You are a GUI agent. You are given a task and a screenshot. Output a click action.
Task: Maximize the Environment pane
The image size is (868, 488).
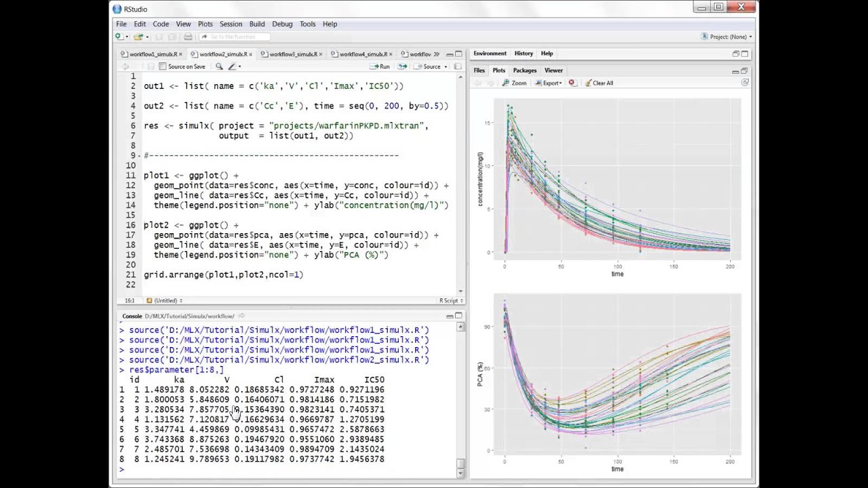coord(745,54)
